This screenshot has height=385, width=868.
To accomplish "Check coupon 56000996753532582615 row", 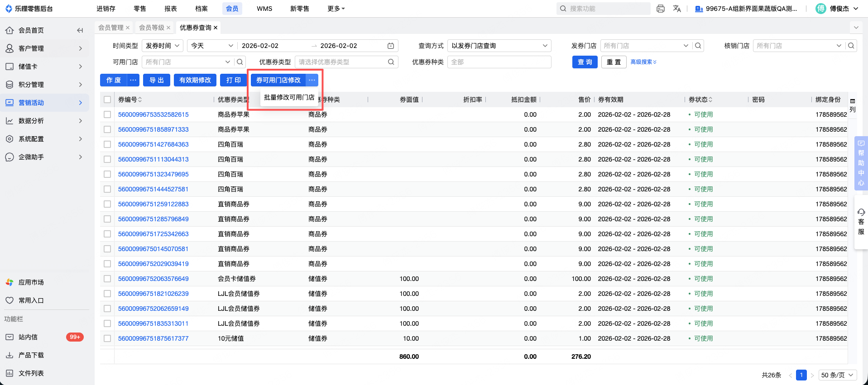I will pos(107,114).
